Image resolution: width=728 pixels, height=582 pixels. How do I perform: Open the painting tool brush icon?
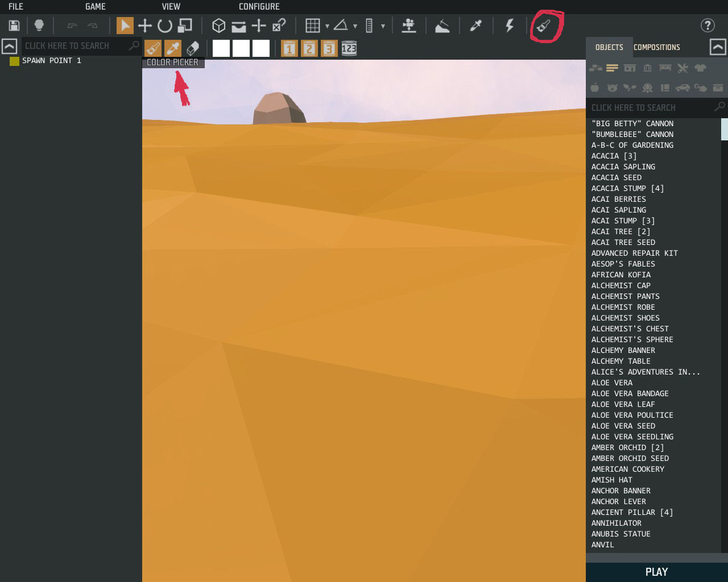(x=544, y=26)
